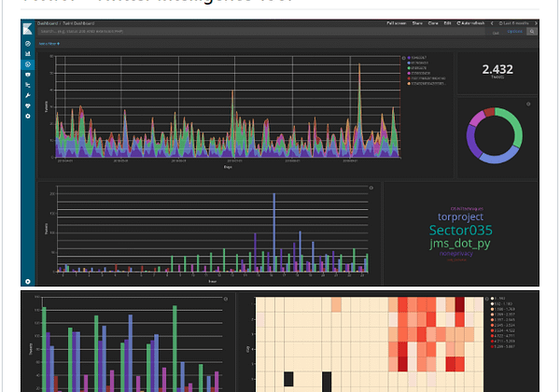
Task: Select Share in the top menu
Action: (x=416, y=22)
